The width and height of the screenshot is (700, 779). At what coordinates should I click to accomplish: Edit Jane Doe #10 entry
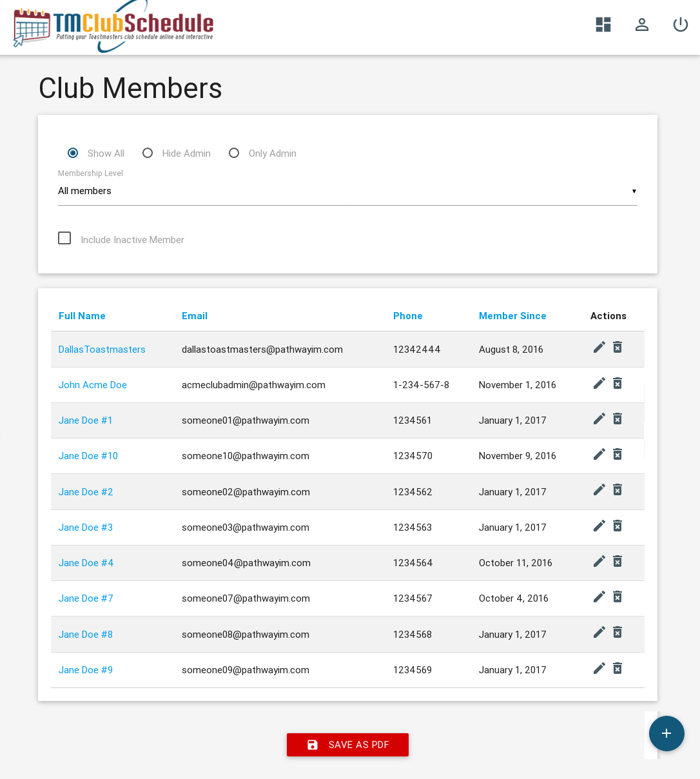point(599,455)
